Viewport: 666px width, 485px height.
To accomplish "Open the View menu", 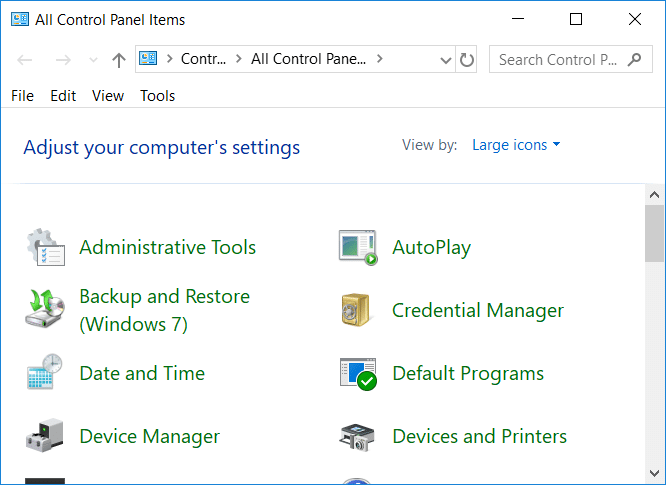I will [108, 96].
